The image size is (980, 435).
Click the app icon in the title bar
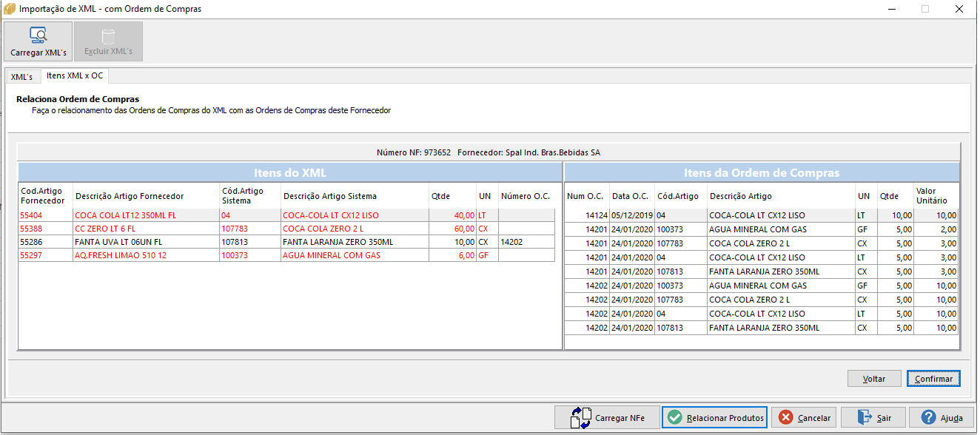point(9,9)
